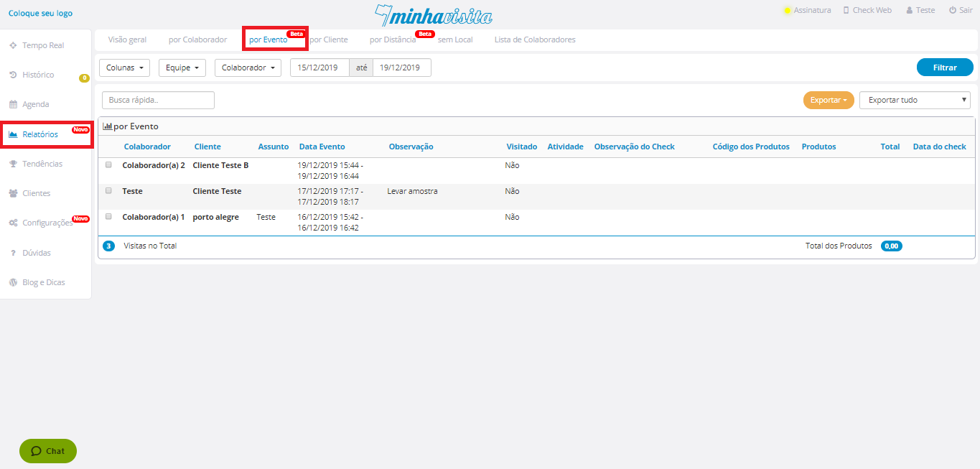Open the Lista de Colaboradores tab
Viewport: 980px width, 469px height.
535,40
